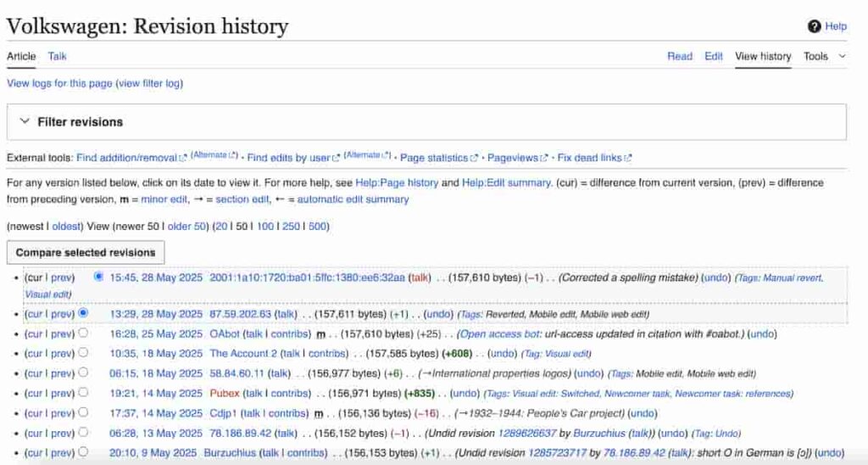
Task: Switch to the Read tab
Action: tap(680, 56)
